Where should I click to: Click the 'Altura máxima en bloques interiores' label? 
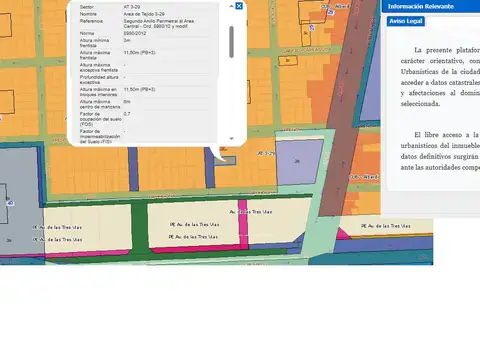(98, 92)
